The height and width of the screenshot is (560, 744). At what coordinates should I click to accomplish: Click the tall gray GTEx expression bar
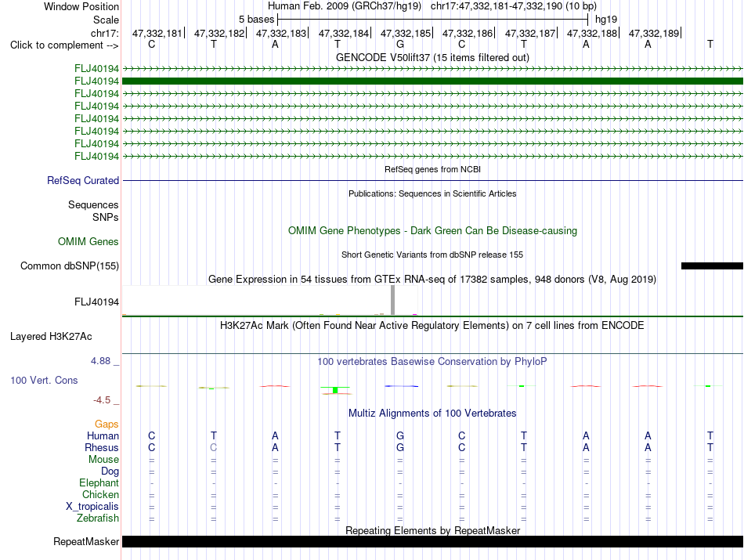pyautogui.click(x=392, y=300)
